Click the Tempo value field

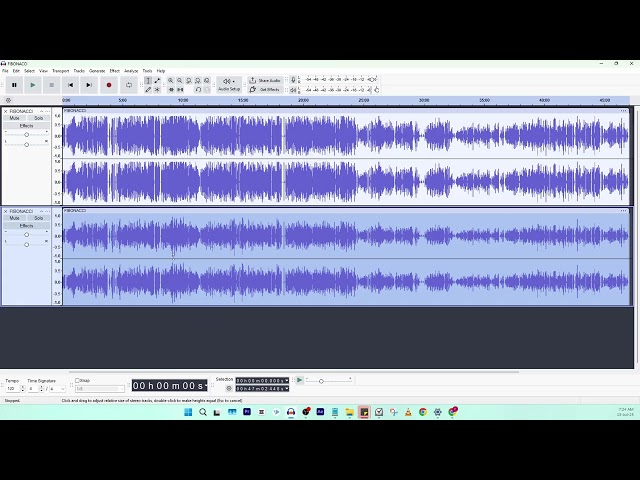(x=12, y=389)
